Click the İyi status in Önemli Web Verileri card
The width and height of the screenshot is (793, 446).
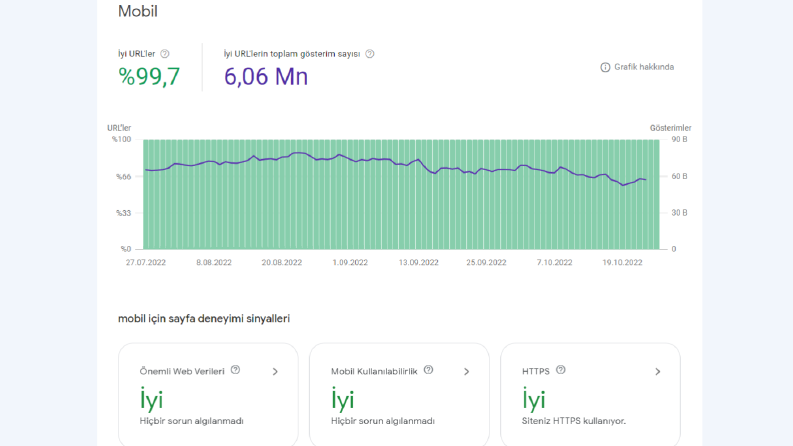tap(151, 398)
